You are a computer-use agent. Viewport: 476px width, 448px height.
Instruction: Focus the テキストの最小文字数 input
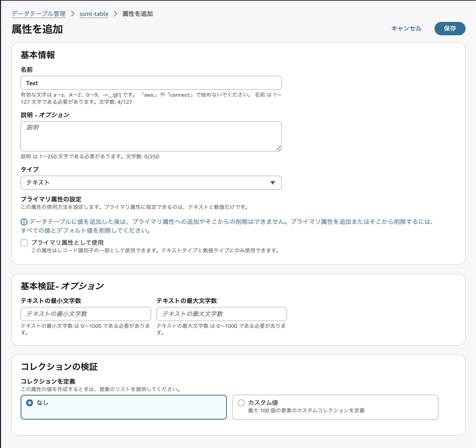coord(86,314)
